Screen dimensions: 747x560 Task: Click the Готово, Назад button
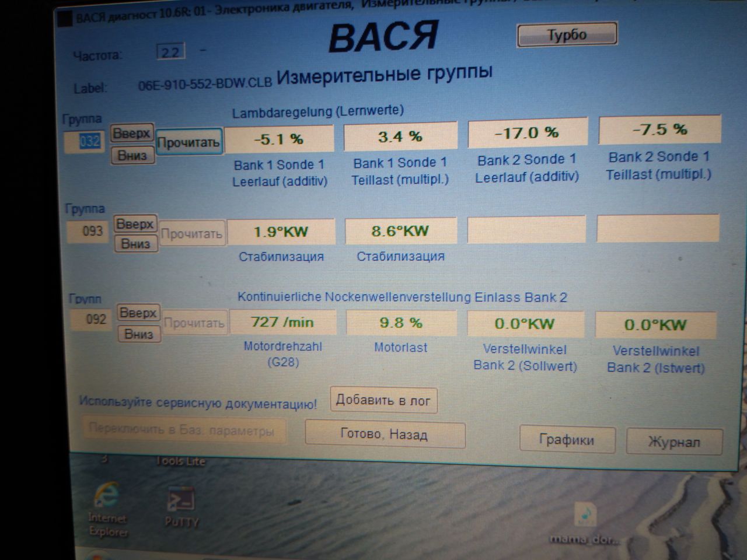[385, 435]
